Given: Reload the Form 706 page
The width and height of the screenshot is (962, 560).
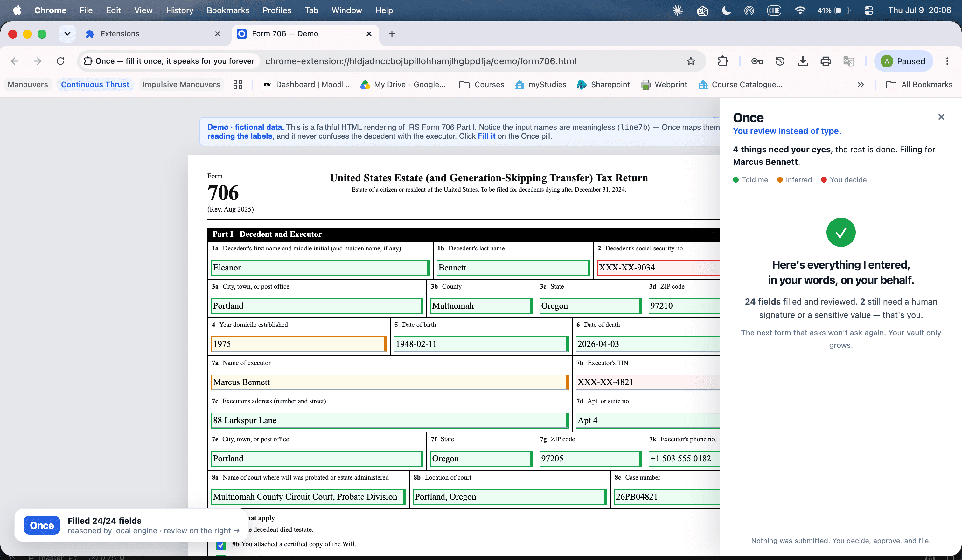Looking at the screenshot, I should pos(60,61).
